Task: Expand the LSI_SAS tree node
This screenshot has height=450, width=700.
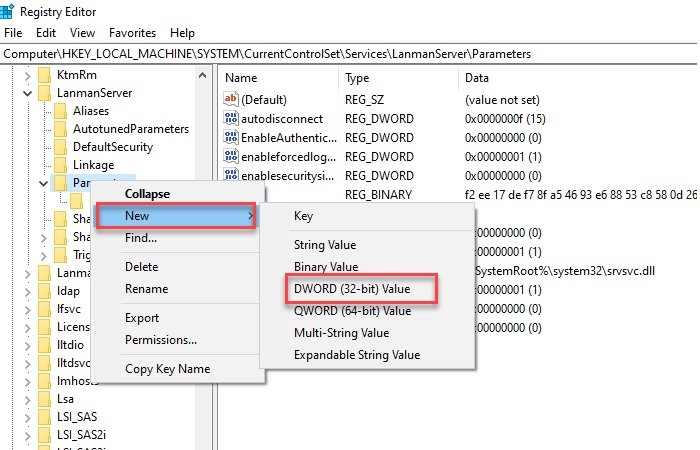Action: coord(26,417)
